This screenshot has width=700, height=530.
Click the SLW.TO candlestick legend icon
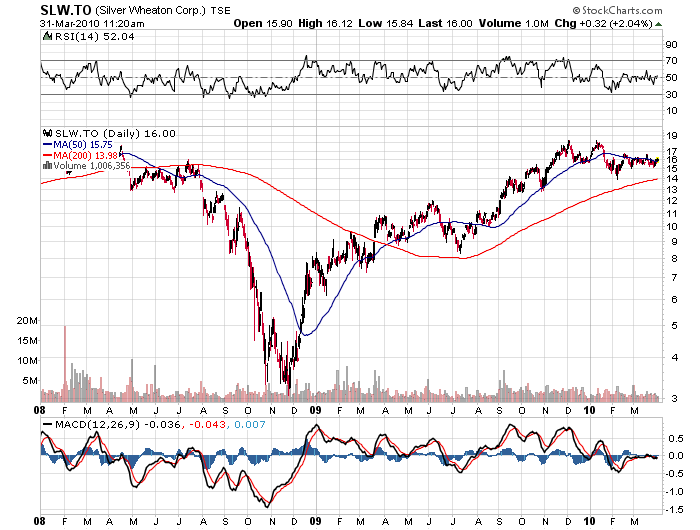[47, 133]
